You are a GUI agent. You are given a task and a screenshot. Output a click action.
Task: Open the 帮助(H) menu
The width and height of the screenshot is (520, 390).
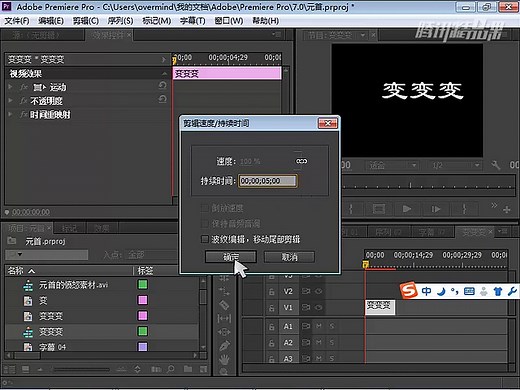pos(265,21)
